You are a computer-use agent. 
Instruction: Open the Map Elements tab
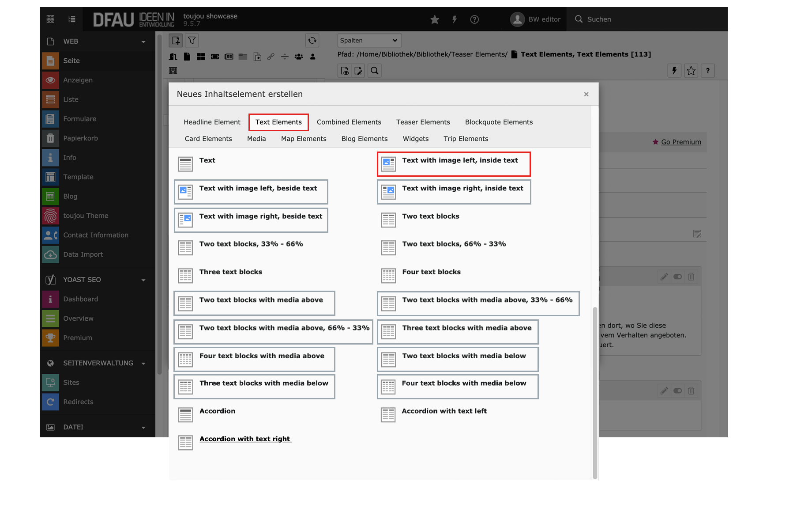pos(304,139)
